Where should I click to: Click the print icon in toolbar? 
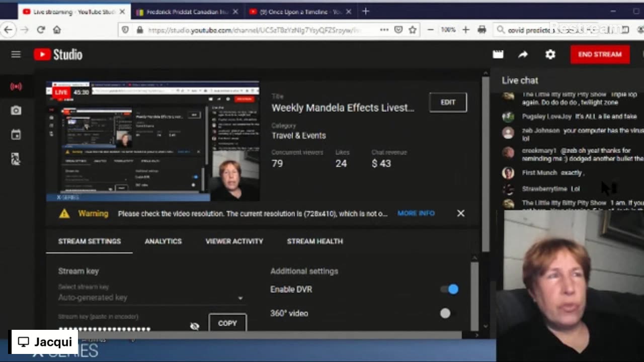tap(482, 30)
